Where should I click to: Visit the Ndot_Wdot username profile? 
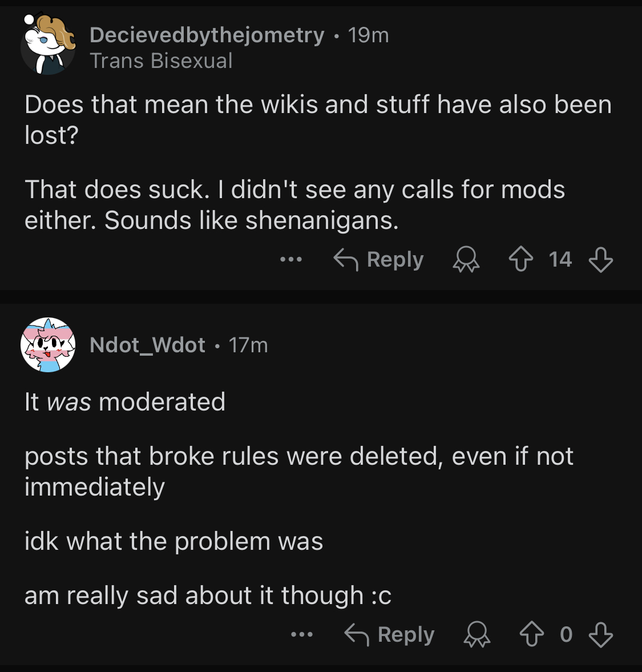147,345
